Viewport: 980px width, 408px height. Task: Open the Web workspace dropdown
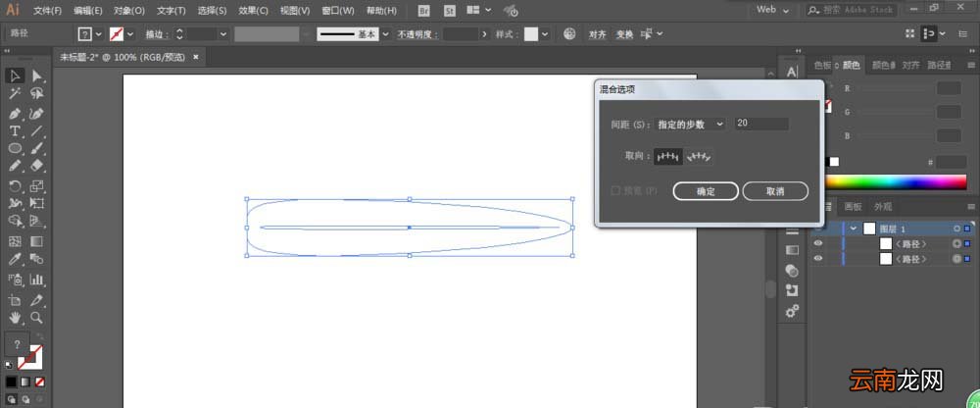click(772, 10)
